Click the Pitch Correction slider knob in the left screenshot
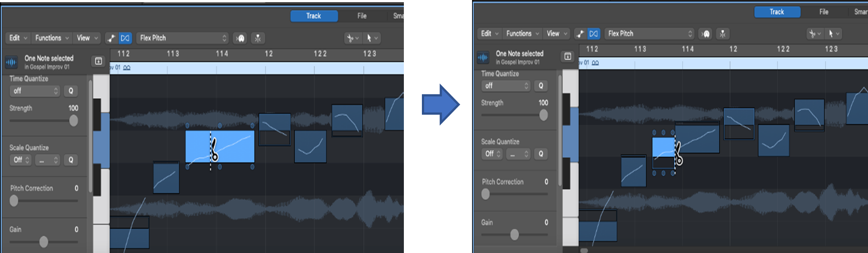868x253 pixels. pyautogui.click(x=14, y=201)
